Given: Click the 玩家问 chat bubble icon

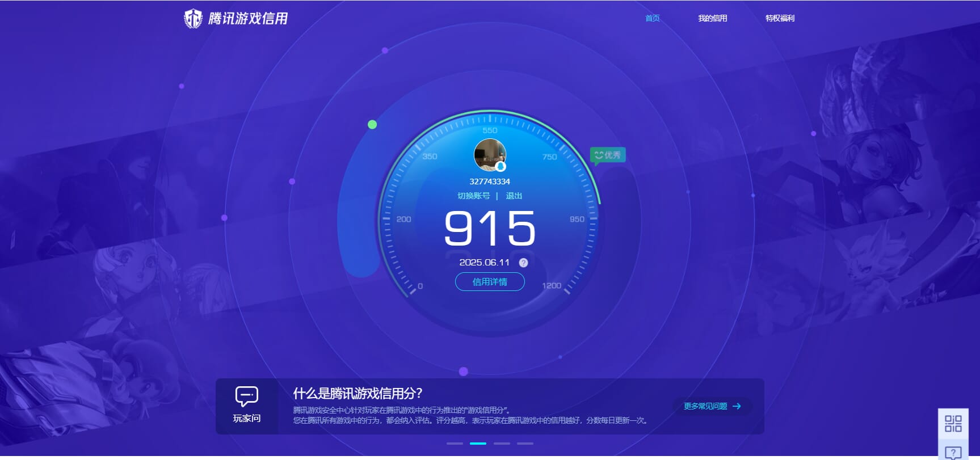Looking at the screenshot, I should pyautogui.click(x=247, y=396).
